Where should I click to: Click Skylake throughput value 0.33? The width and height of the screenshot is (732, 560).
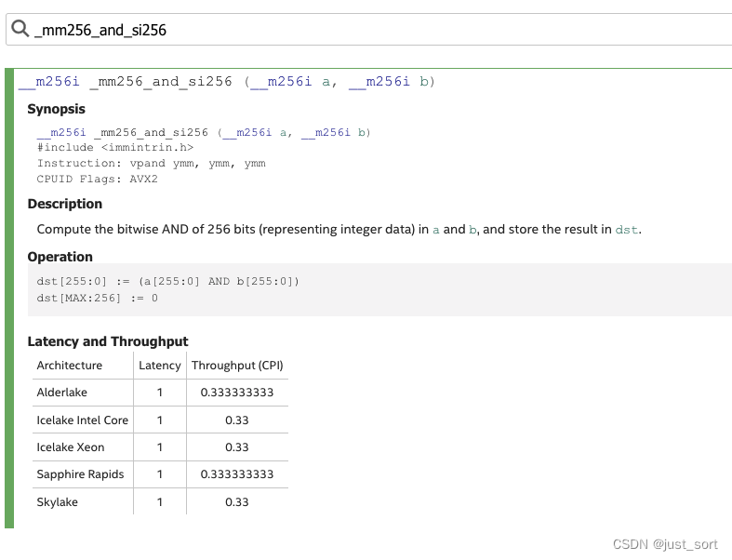[237, 502]
